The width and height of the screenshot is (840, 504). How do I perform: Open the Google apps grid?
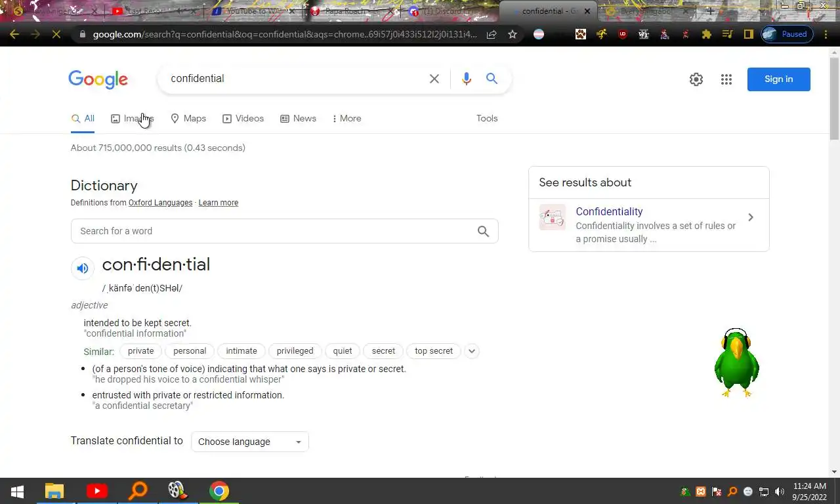(x=726, y=79)
